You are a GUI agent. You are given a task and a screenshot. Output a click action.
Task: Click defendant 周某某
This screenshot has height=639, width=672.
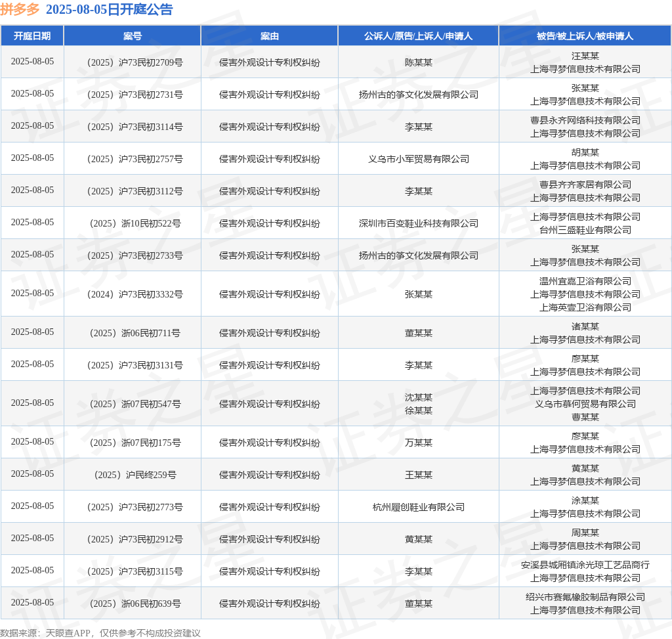(585, 533)
